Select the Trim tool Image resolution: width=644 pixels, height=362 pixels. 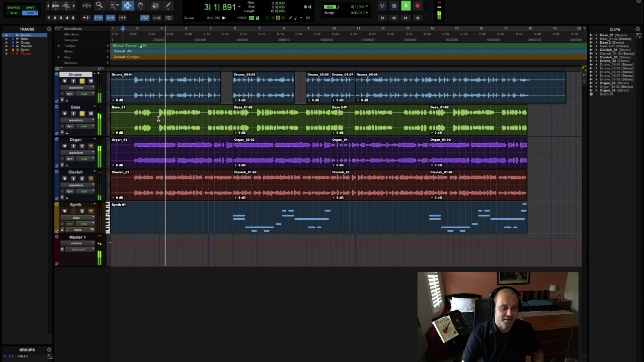click(x=114, y=6)
